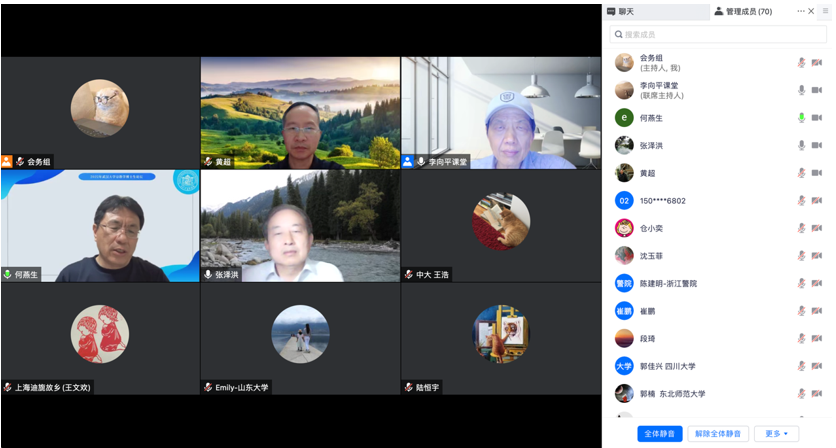Click the muted mic icon beside 崔鹏
The height and width of the screenshot is (448, 836).
point(801,311)
